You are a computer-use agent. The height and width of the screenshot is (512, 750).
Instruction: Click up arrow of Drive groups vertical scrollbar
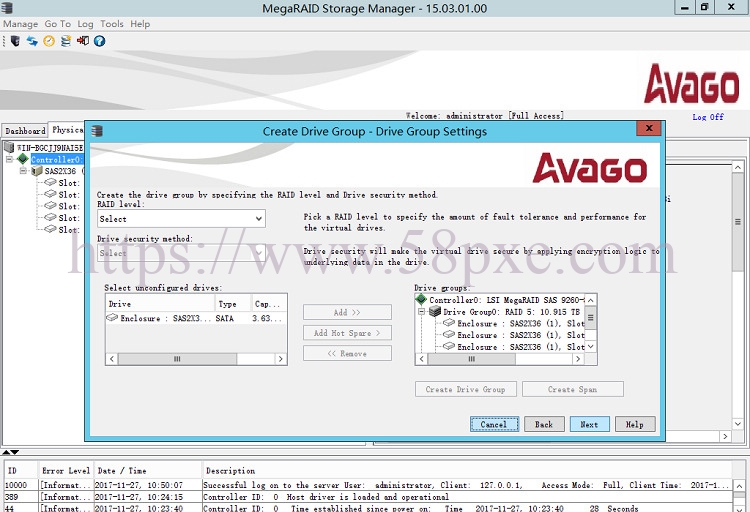coord(591,300)
